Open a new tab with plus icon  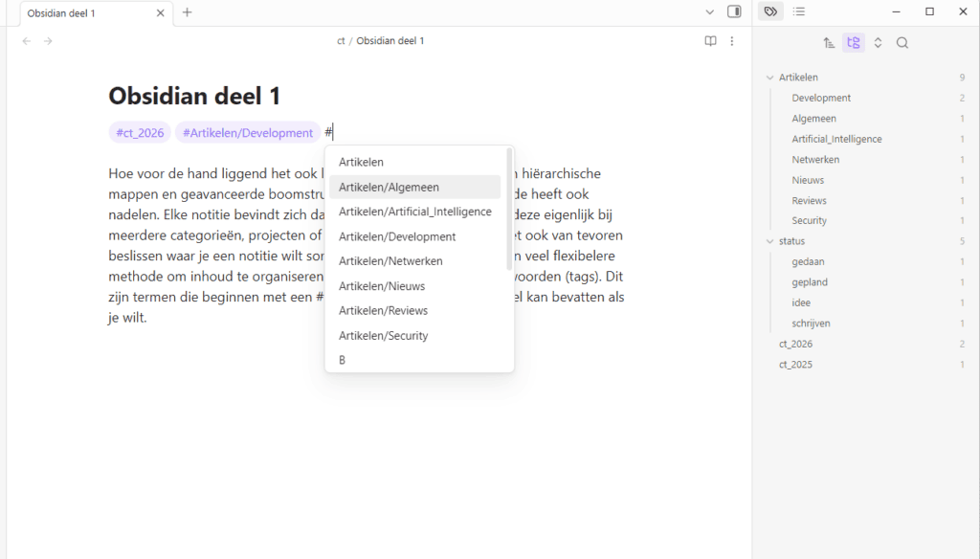[x=187, y=12]
